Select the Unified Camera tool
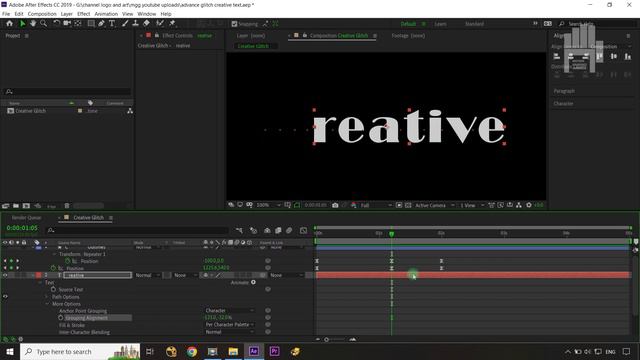Viewport: 640px width, 360px height. [x=67, y=24]
